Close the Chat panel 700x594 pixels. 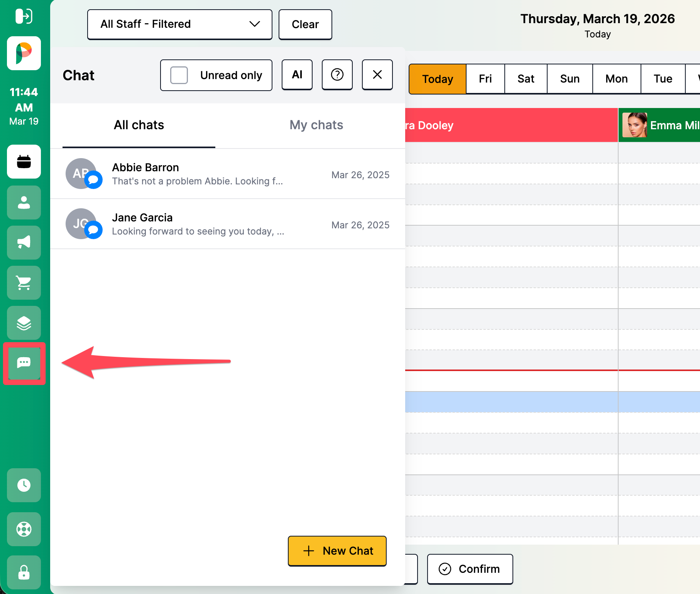tap(377, 75)
